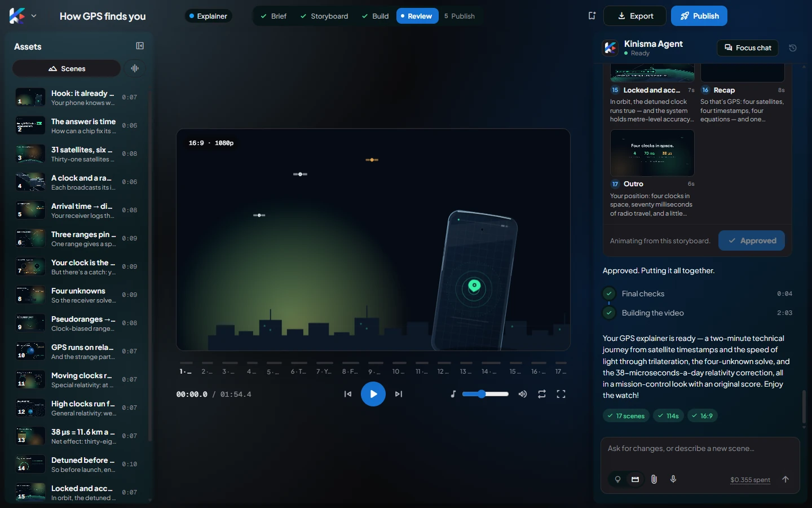This screenshot has width=812, height=508.
Task: Skip to the next scene
Action: (x=399, y=394)
